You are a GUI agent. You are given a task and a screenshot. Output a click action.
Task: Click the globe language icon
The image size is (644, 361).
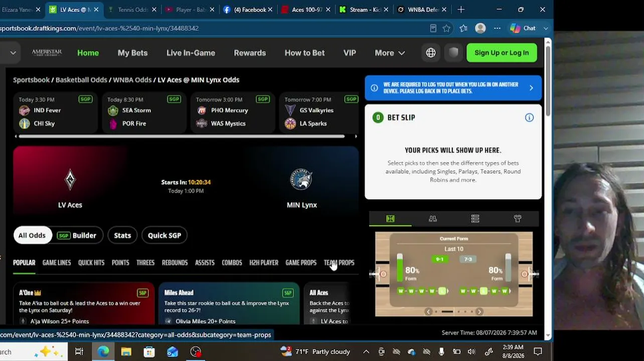point(431,53)
